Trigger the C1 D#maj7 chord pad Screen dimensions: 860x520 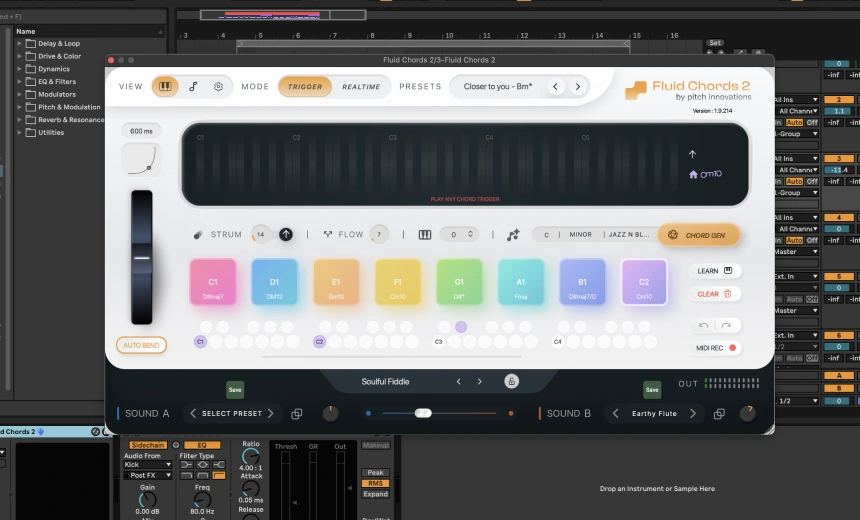[x=213, y=282]
